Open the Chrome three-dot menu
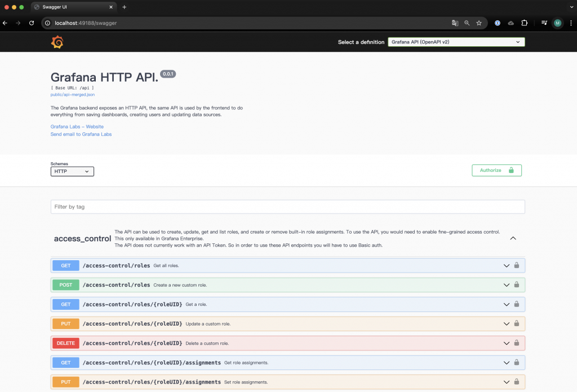Image resolution: width=577 pixels, height=392 pixels. click(x=571, y=23)
